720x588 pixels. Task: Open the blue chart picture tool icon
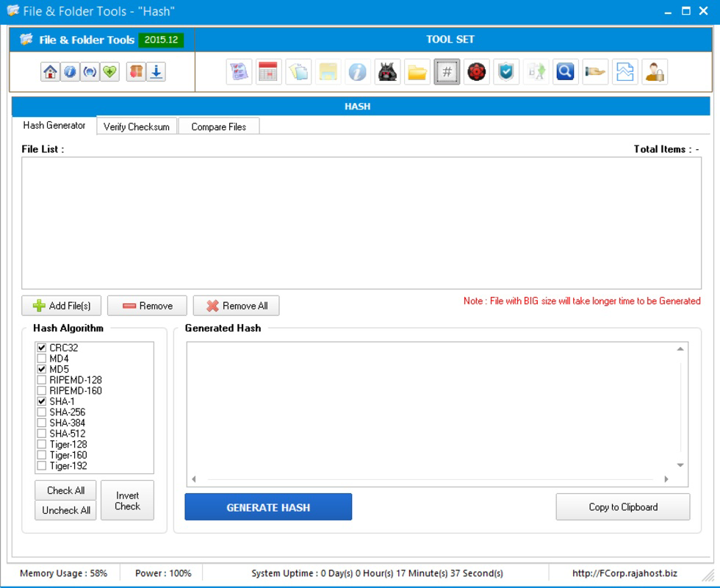[x=625, y=72]
